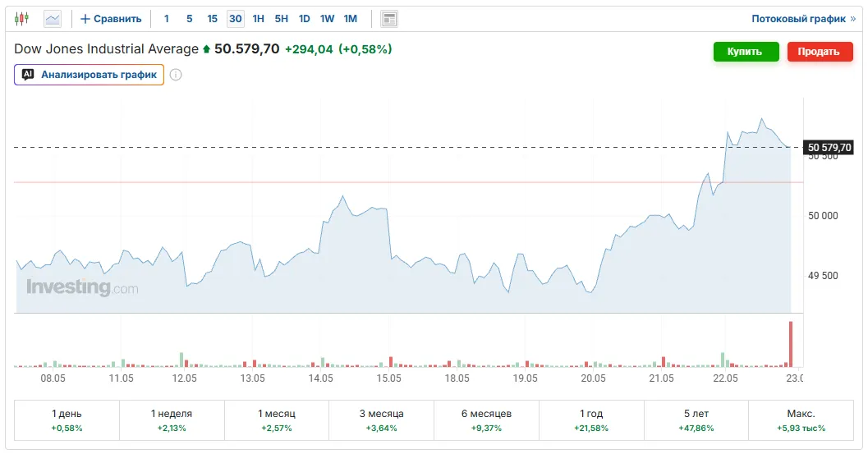
Task: Select the 3 месяца period
Action: click(x=381, y=420)
